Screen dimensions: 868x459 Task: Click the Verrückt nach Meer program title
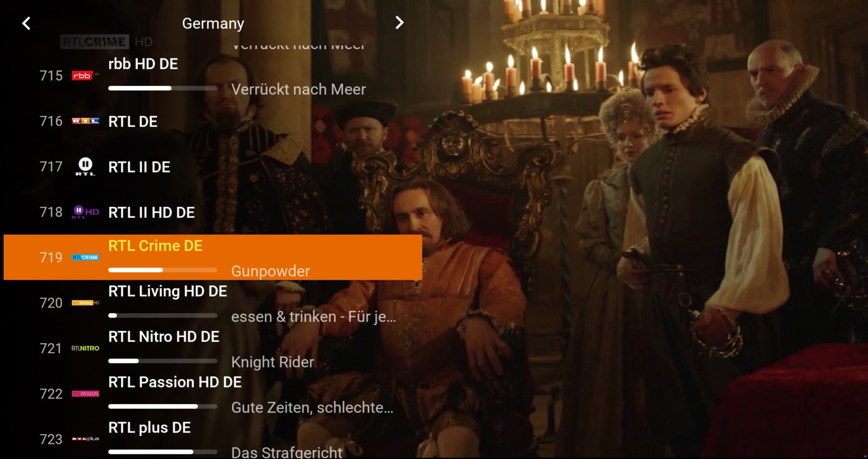pyautogui.click(x=298, y=89)
